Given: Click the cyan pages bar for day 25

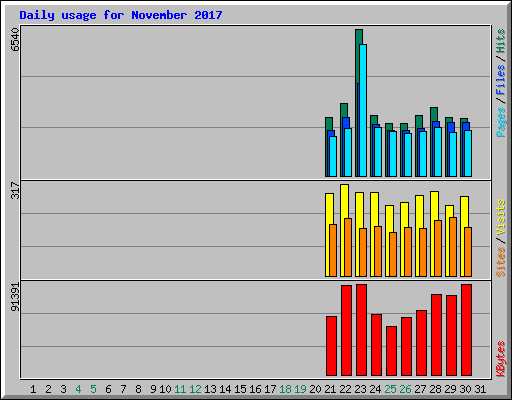Looking at the screenshot, I should pyautogui.click(x=393, y=154).
